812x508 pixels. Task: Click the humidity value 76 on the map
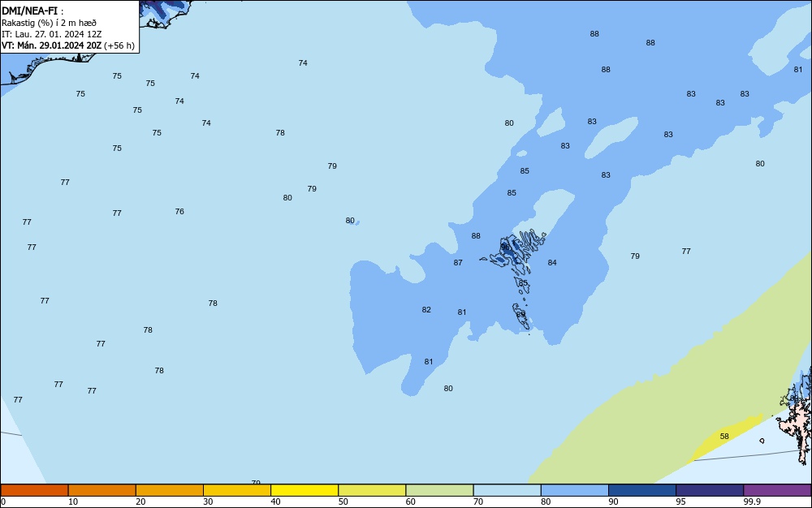pos(179,211)
